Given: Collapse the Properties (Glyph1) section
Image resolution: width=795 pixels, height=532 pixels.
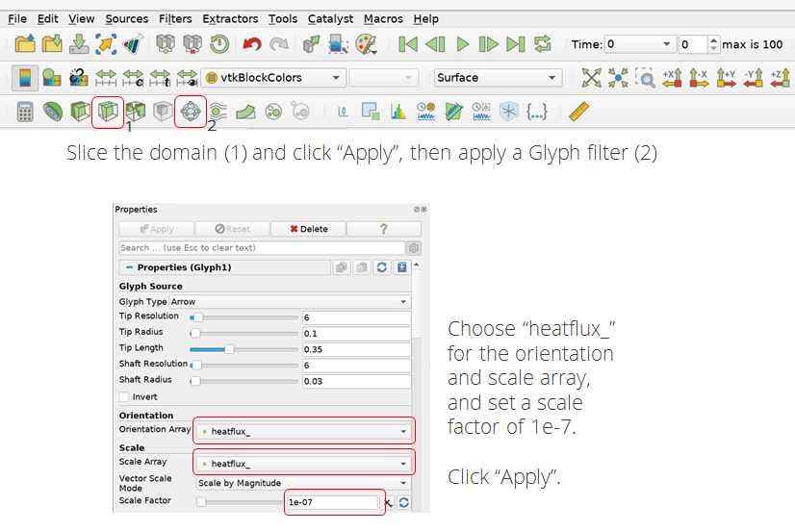Looking at the screenshot, I should click(x=127, y=267).
